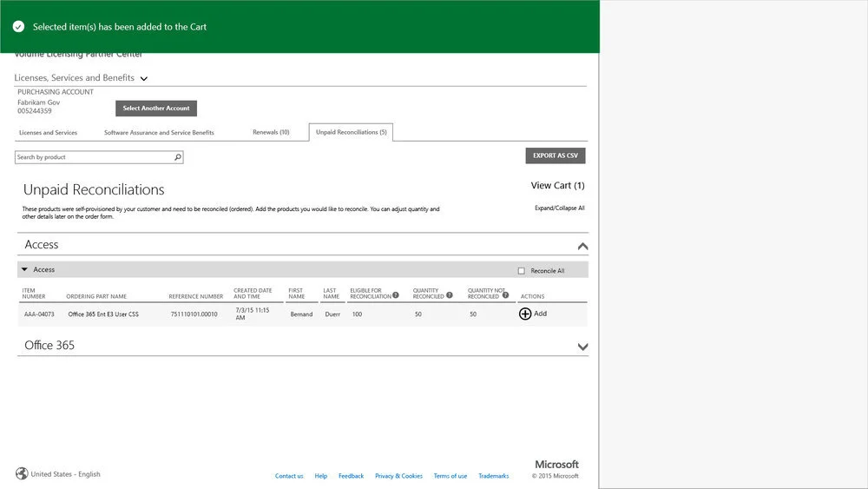Viewport: 868px width, 489px height.
Task: Click the help icon beside Quantity Reconciled
Action: (450, 295)
